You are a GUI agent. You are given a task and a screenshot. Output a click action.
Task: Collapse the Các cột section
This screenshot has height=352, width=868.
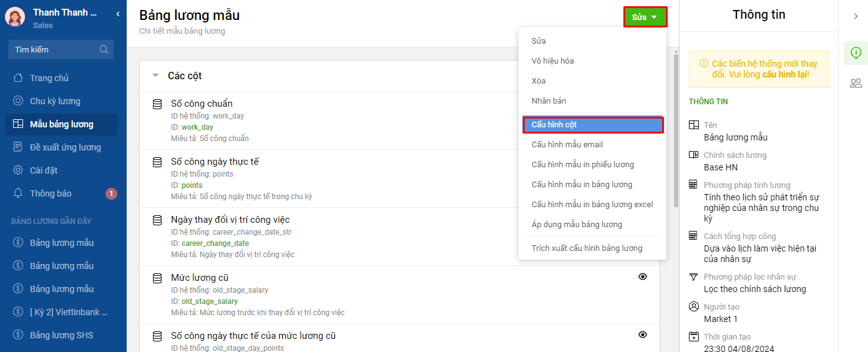coord(155,76)
